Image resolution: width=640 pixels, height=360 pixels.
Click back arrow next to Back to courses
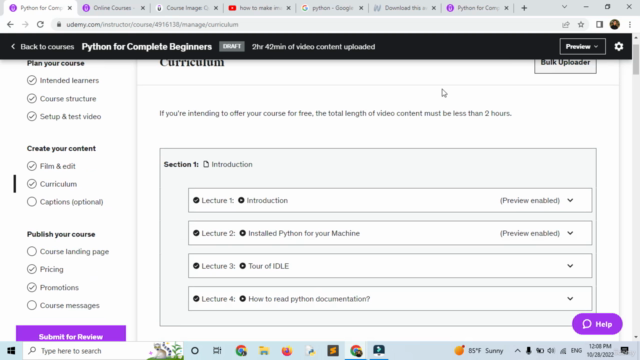pyautogui.click(x=13, y=47)
